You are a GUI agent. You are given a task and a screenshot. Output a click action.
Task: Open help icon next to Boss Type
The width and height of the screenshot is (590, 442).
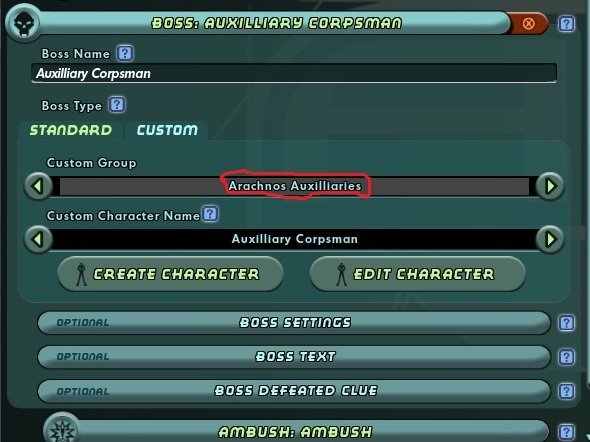pos(117,105)
